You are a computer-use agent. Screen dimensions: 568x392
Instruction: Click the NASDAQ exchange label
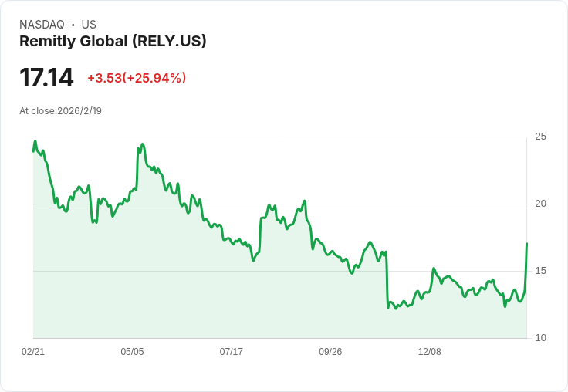(42, 25)
